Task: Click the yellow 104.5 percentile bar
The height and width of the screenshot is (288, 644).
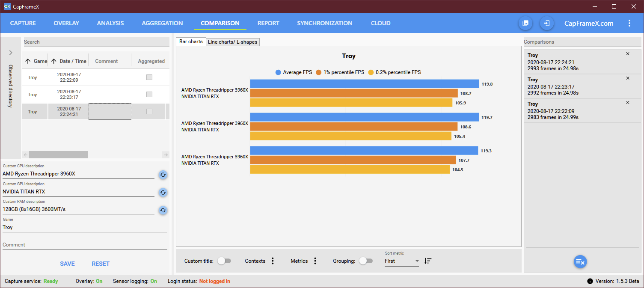Action: (x=350, y=169)
